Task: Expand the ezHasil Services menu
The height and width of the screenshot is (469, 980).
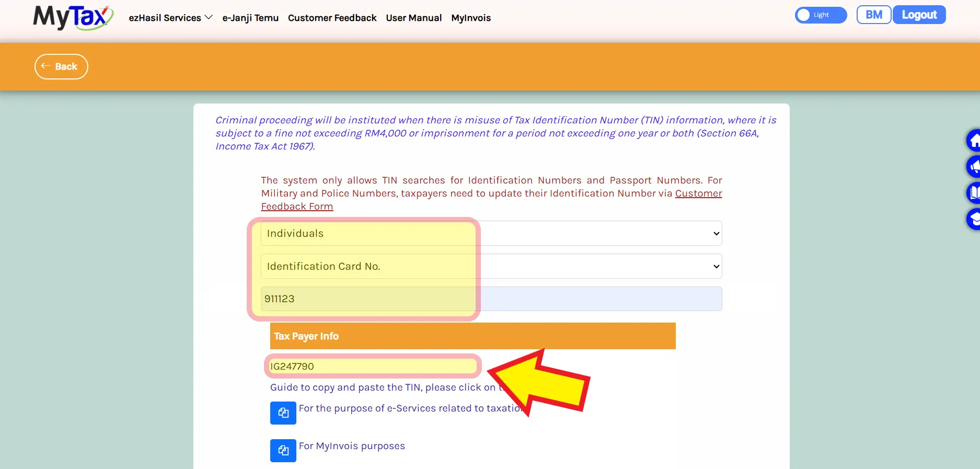Action: coord(170,18)
